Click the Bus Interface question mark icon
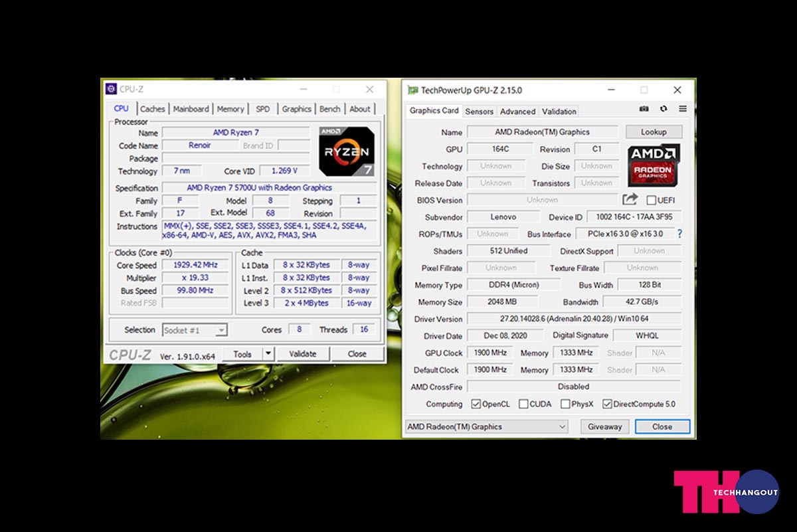The height and width of the screenshot is (532, 797). tap(679, 234)
